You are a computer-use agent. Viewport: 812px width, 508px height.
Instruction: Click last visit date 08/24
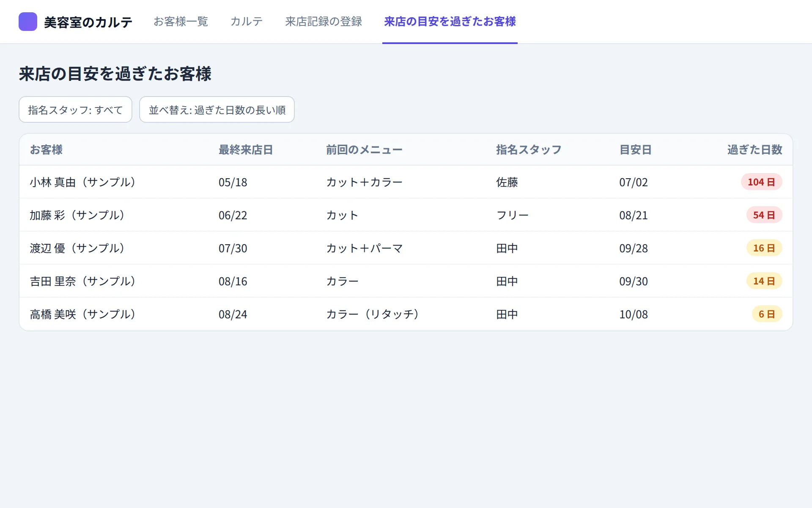233,315
